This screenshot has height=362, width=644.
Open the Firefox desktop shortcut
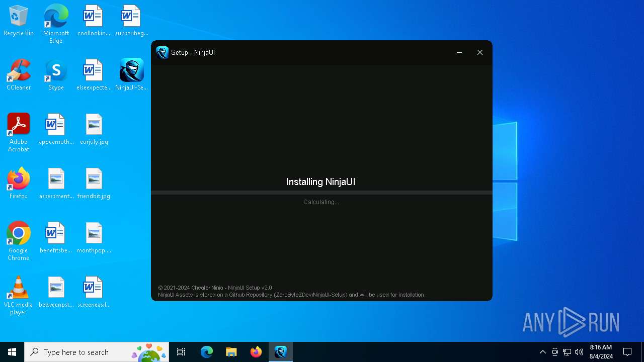click(x=19, y=184)
